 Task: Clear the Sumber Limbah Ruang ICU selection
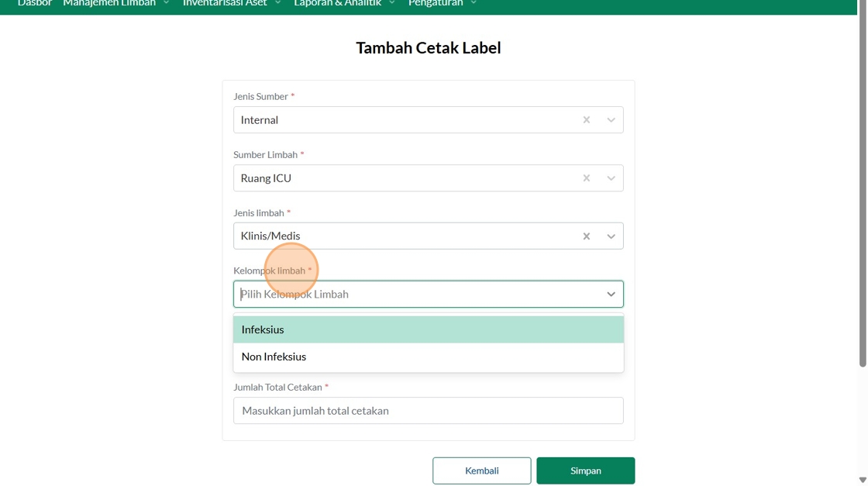click(x=586, y=178)
